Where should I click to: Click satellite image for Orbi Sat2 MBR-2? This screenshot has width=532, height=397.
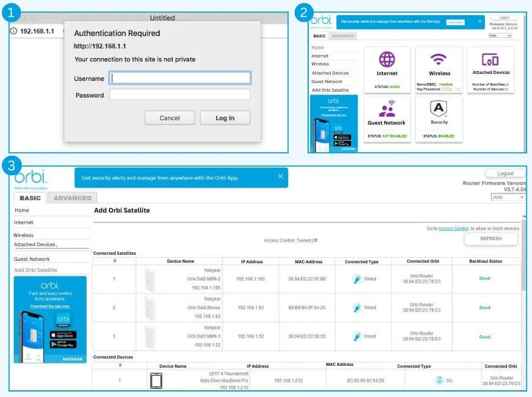click(x=149, y=280)
